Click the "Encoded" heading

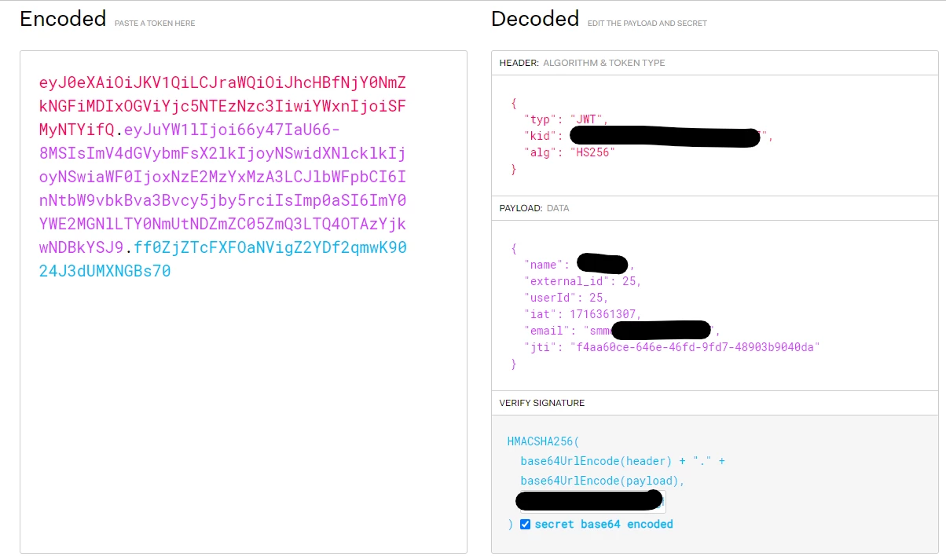[x=63, y=19]
